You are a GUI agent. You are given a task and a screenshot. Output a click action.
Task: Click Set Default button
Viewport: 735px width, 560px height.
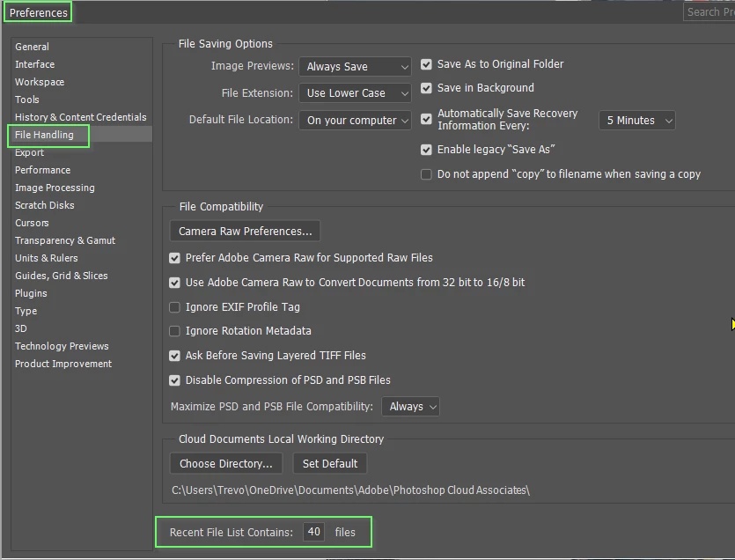tap(330, 463)
